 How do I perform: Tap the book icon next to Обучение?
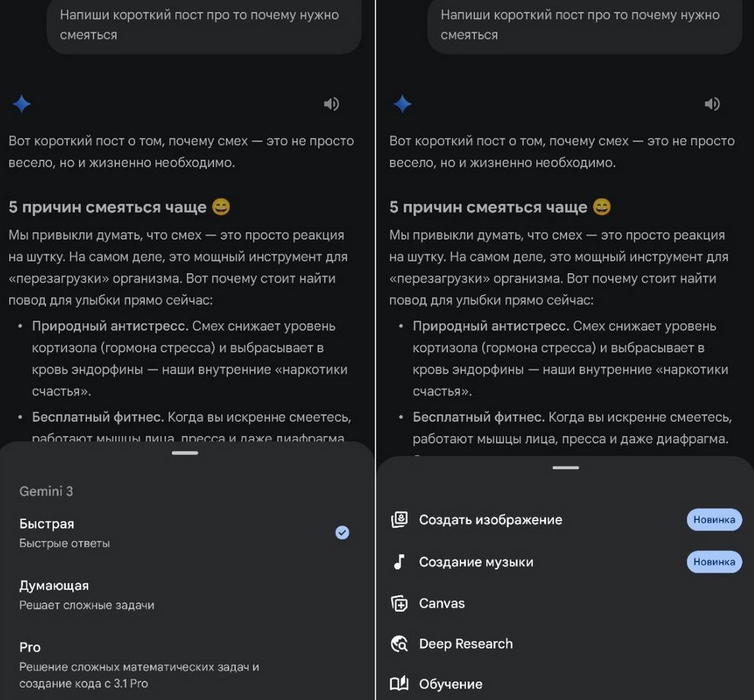pyautogui.click(x=399, y=683)
